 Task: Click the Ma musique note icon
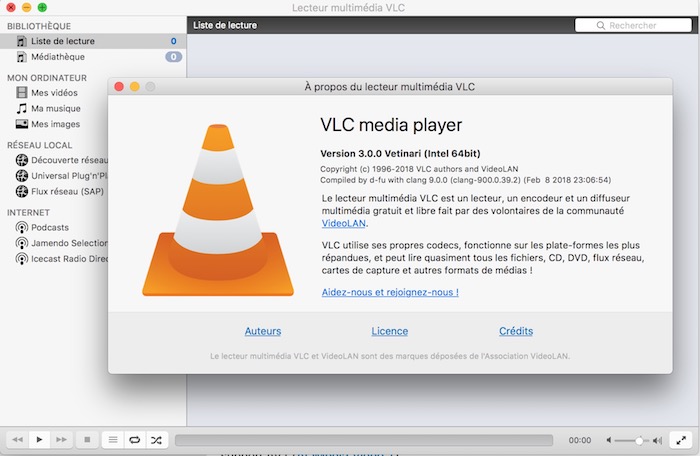21,108
